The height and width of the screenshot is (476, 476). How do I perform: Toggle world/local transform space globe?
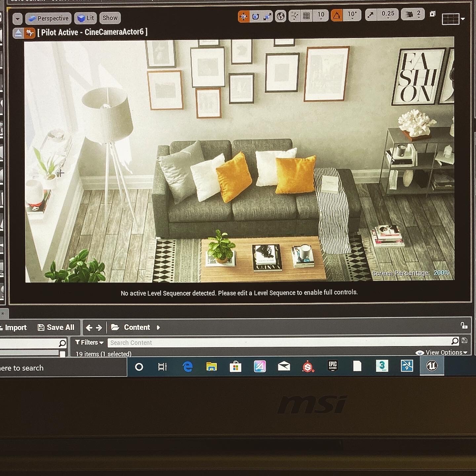point(281,16)
